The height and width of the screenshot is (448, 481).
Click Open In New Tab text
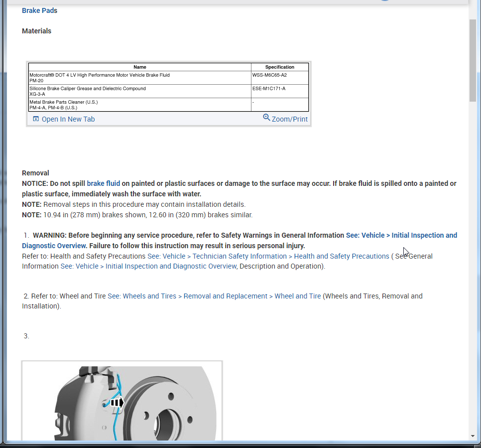68,119
